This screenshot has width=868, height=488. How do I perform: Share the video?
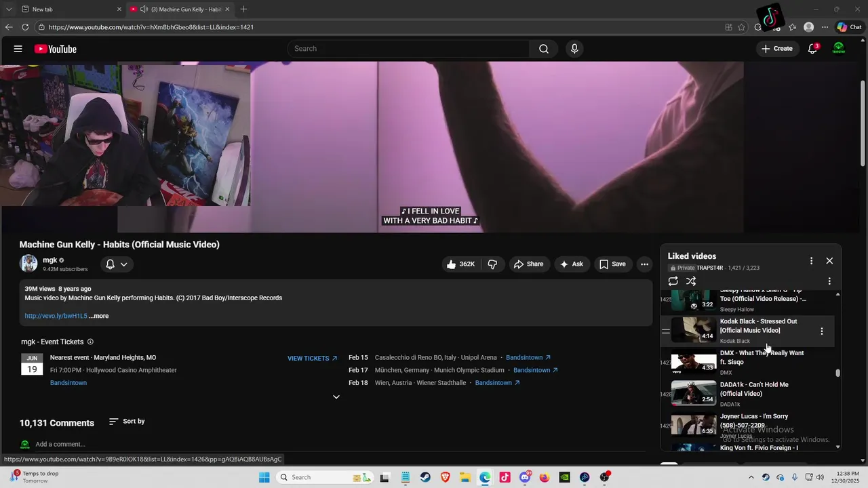click(528, 264)
